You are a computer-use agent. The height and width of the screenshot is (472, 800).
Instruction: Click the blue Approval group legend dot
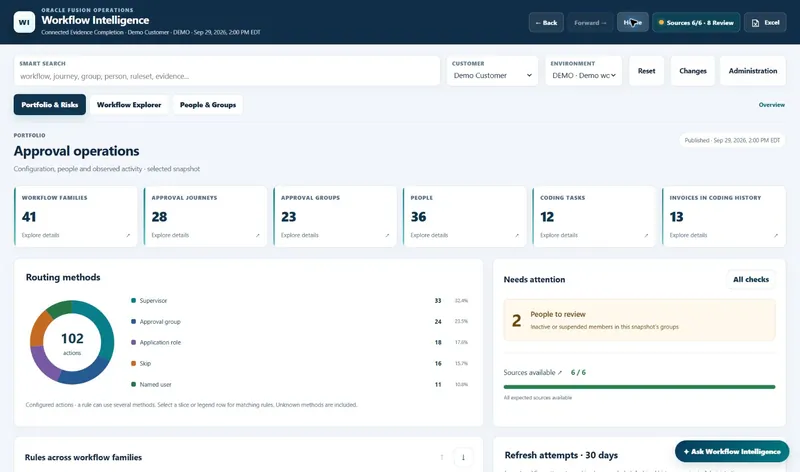click(x=134, y=321)
